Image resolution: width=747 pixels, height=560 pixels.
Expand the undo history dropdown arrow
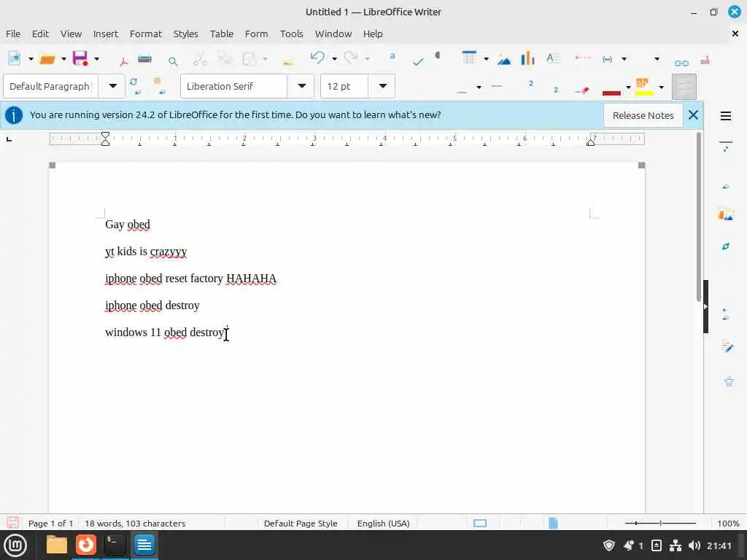point(334,59)
